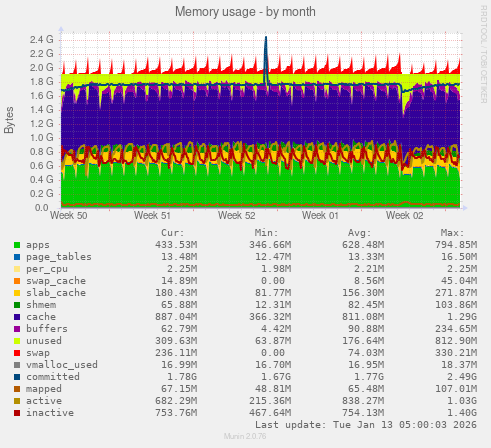Click the purple buffers legend swatch
491x448 pixels.
pyautogui.click(x=17, y=329)
